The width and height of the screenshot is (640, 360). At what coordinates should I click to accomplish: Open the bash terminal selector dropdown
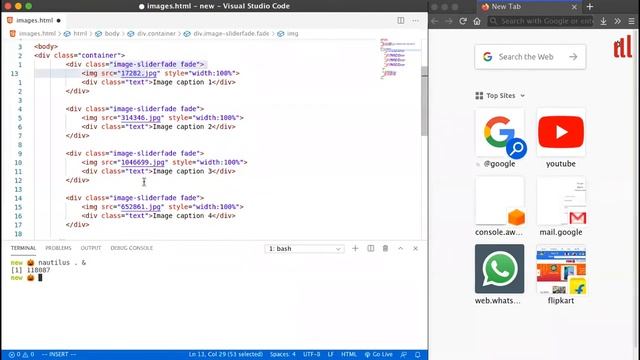point(304,249)
